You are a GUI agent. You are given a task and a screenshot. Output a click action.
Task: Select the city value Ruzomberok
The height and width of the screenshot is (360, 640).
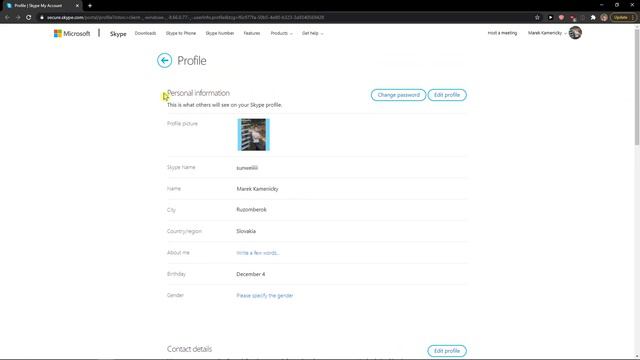click(251, 209)
